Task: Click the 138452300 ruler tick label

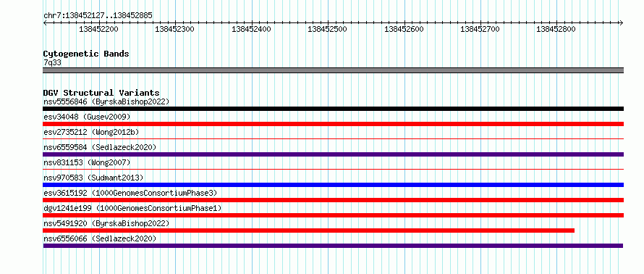Action: pos(174,29)
